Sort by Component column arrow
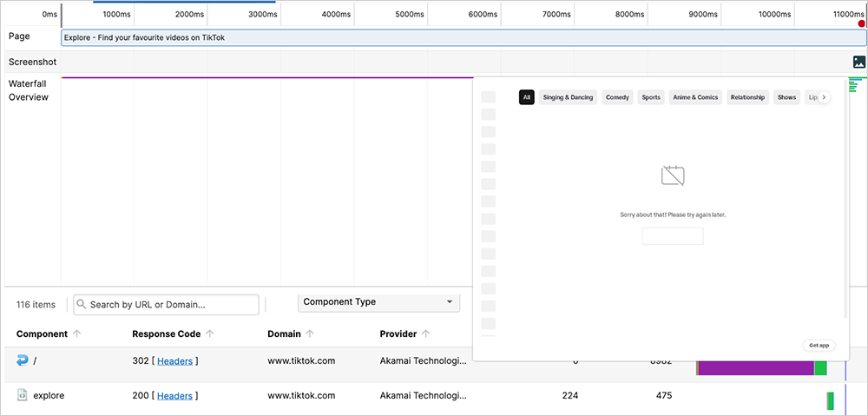The height and width of the screenshot is (416, 868). (x=77, y=334)
